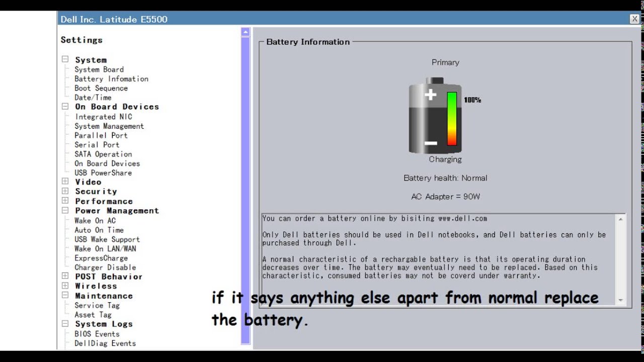Expand the Video settings group
The height and width of the screenshot is (362, 644).
point(65,182)
